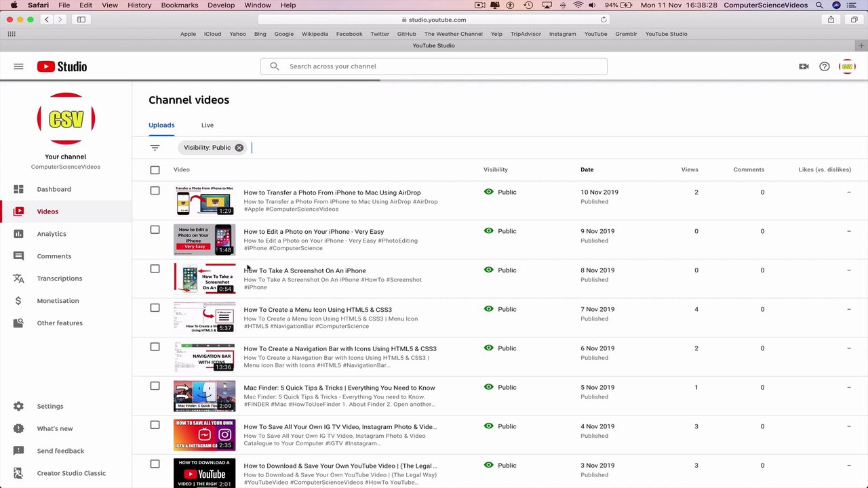Toggle Safari's sidebar button
868x488 pixels.
[x=81, y=20]
